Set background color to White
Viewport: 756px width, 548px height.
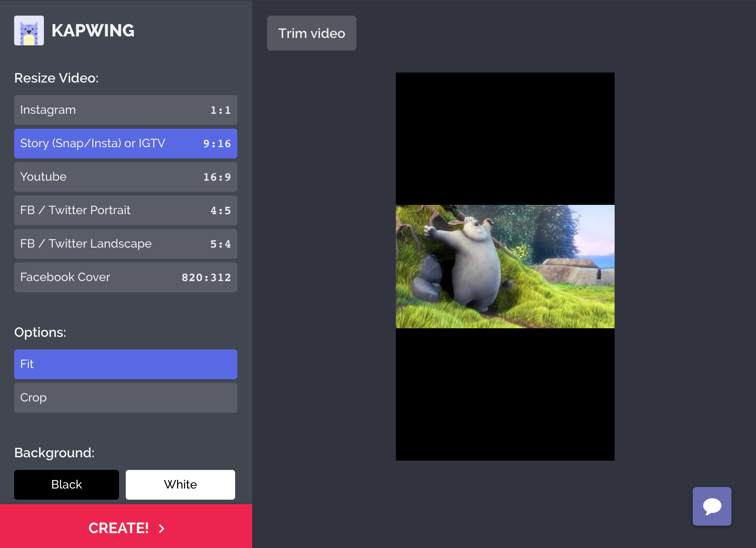click(180, 485)
